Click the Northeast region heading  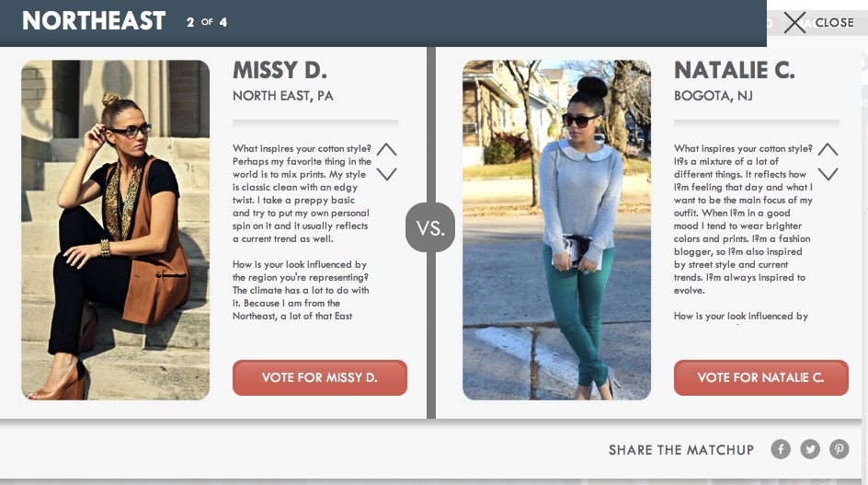94,21
